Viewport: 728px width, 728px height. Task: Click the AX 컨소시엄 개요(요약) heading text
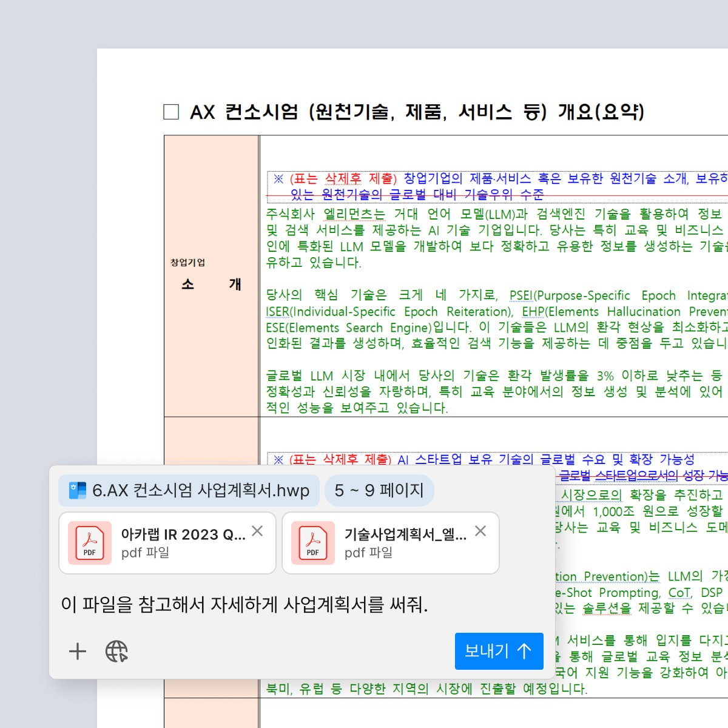coord(417,112)
